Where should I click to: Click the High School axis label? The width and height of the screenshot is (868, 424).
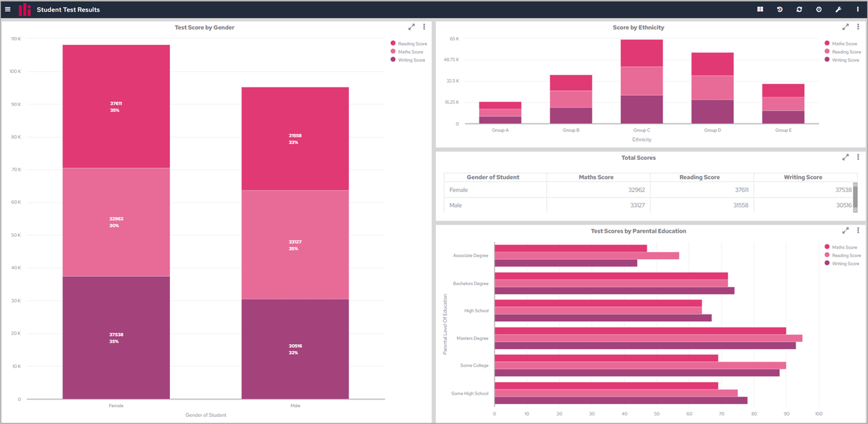pyautogui.click(x=476, y=311)
